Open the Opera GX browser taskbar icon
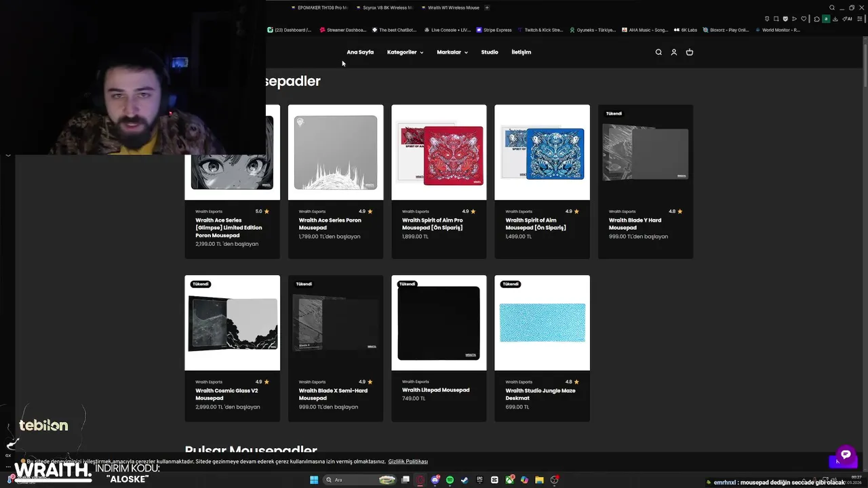Image resolution: width=868 pixels, height=488 pixels. [x=420, y=480]
